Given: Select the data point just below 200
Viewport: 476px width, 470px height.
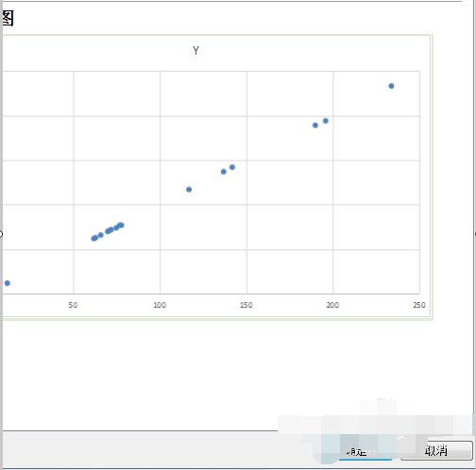Looking at the screenshot, I should (326, 121).
